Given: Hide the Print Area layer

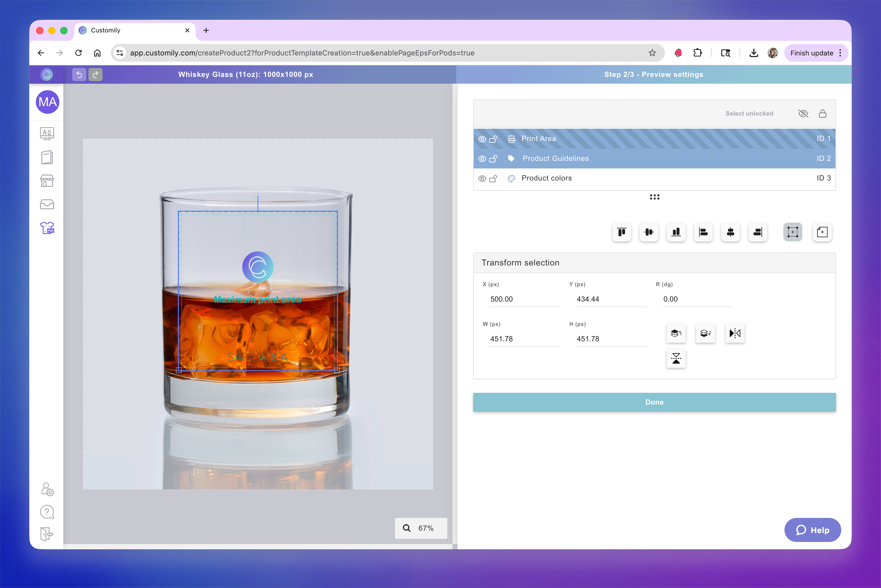Looking at the screenshot, I should point(482,139).
